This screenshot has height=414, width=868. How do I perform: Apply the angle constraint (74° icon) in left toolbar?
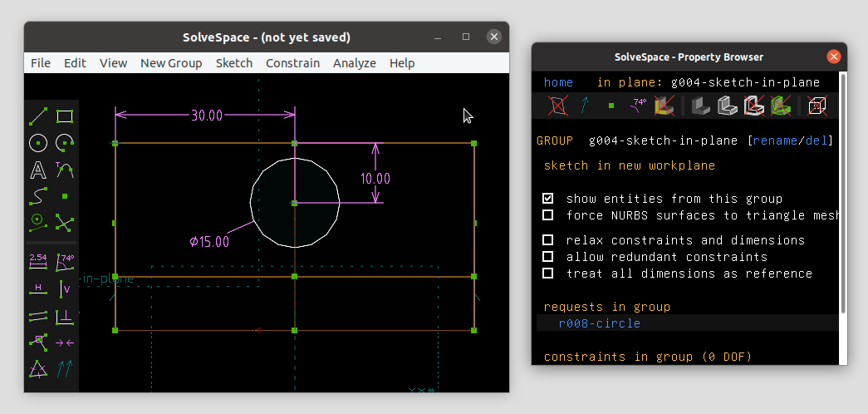(65, 262)
